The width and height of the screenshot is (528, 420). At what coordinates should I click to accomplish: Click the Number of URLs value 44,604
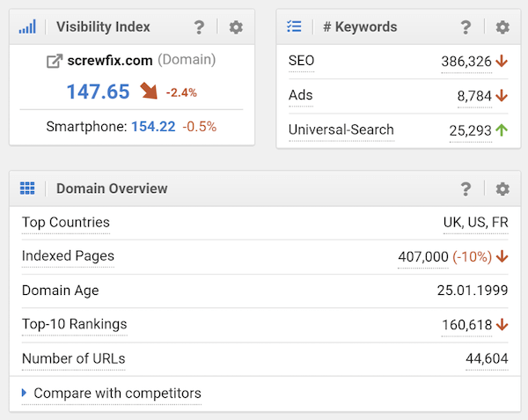(487, 358)
